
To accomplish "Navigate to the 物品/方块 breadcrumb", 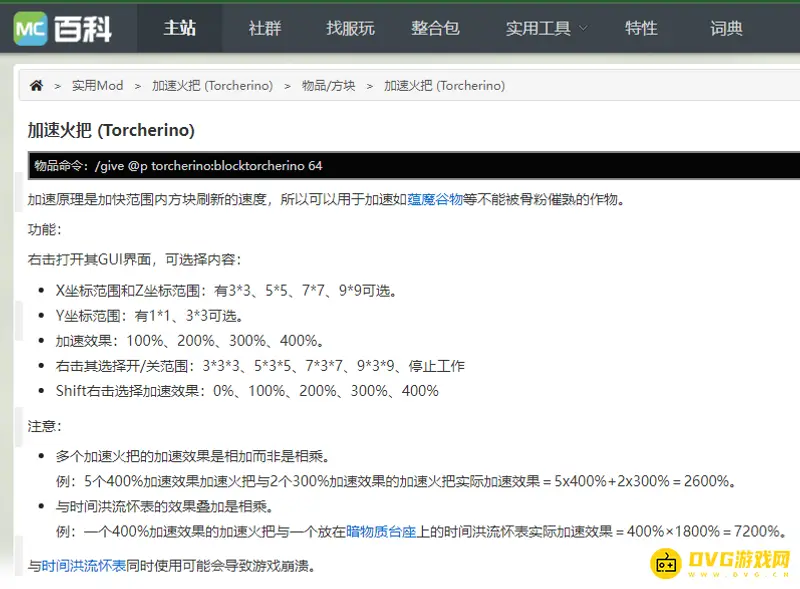I will pyautogui.click(x=328, y=86).
